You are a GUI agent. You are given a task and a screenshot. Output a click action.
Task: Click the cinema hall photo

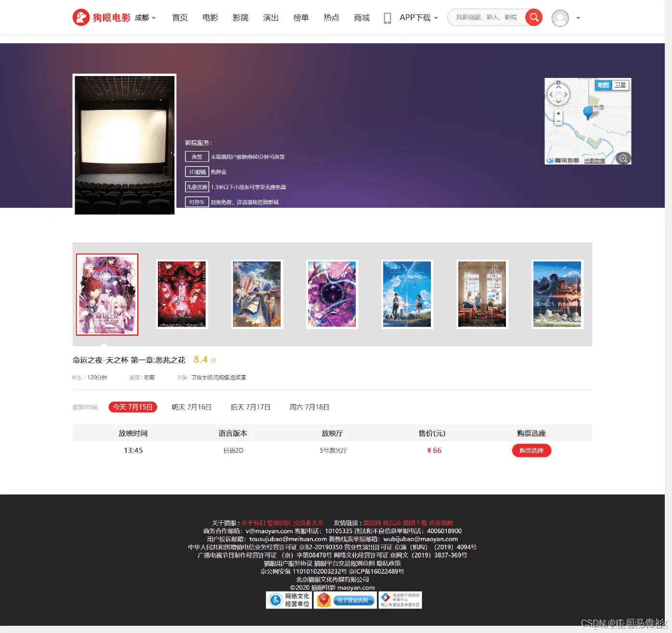[124, 144]
